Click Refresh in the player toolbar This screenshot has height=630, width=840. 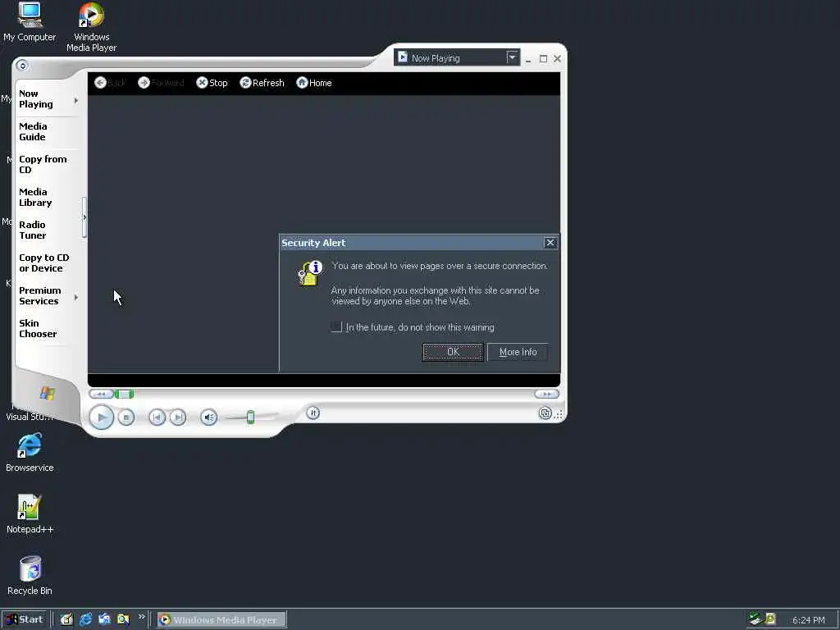(x=262, y=83)
